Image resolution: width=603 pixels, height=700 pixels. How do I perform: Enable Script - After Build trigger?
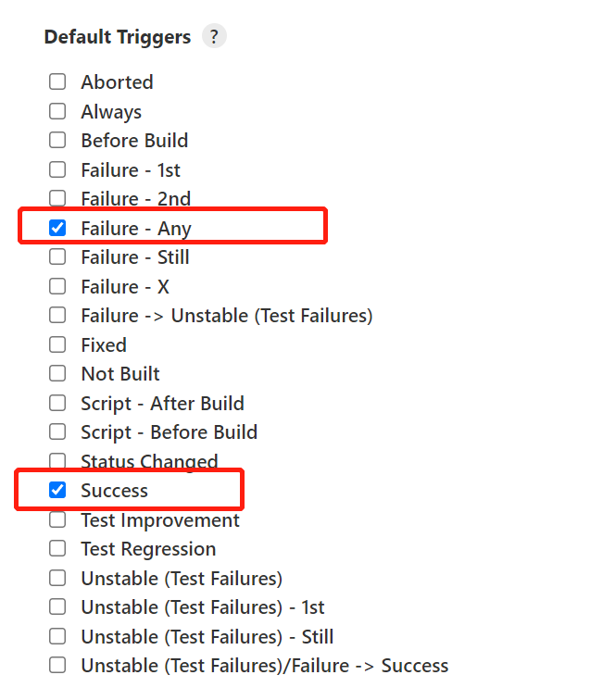(x=57, y=403)
